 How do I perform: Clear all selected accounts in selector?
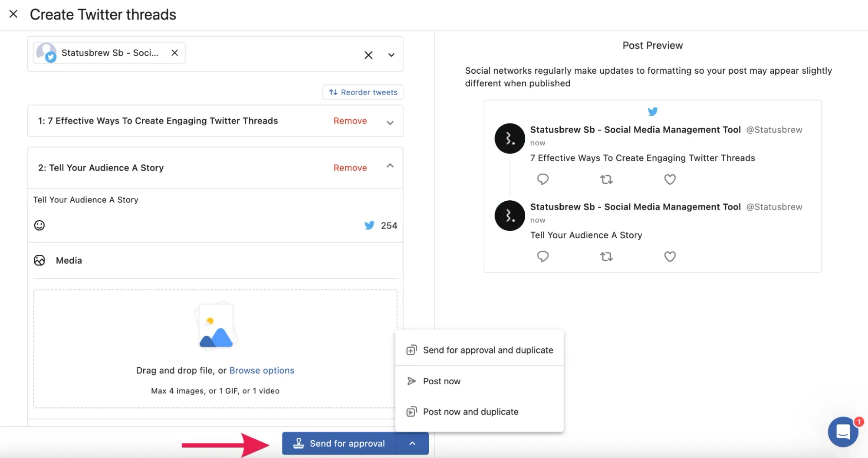point(368,55)
